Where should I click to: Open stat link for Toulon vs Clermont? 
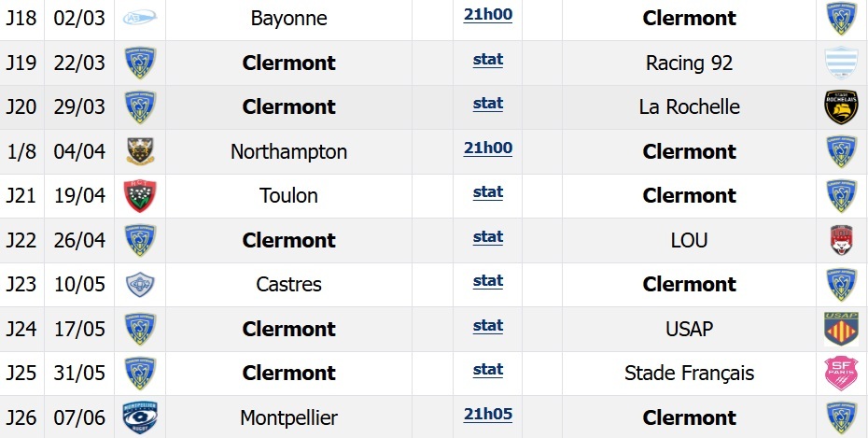click(488, 192)
